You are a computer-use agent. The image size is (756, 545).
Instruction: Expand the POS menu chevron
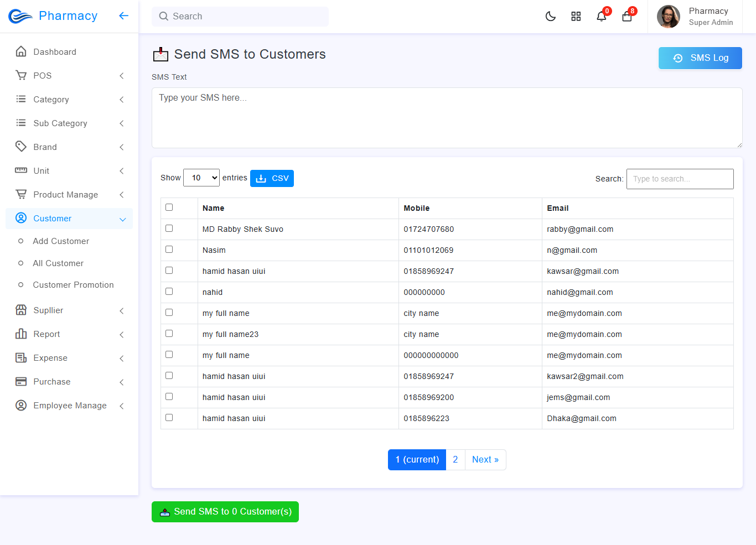[x=122, y=76]
